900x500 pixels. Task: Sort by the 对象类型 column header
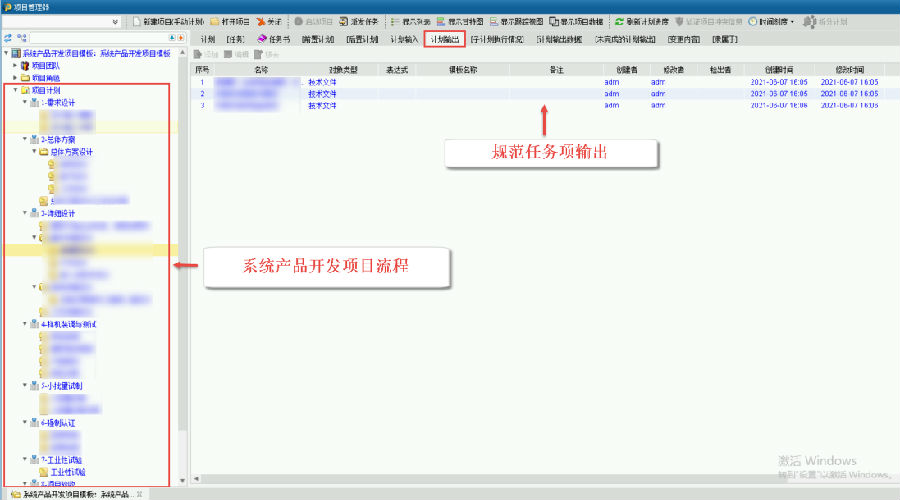click(x=343, y=69)
